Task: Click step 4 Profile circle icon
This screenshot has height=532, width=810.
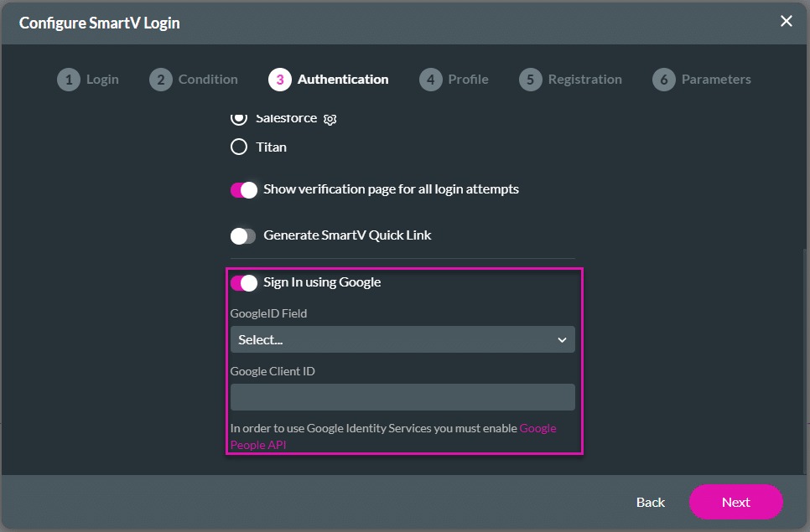Action: click(430, 79)
